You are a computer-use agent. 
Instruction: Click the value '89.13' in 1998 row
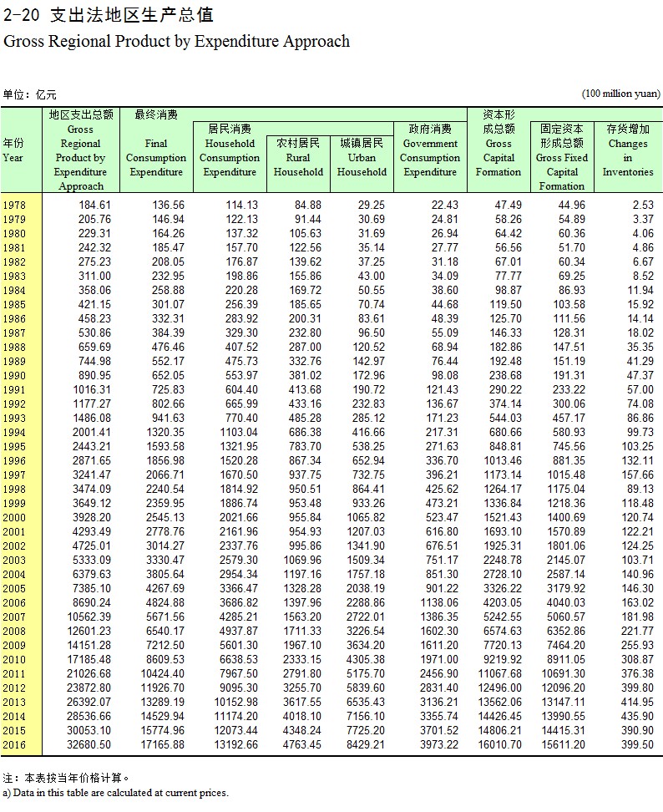[x=640, y=490]
